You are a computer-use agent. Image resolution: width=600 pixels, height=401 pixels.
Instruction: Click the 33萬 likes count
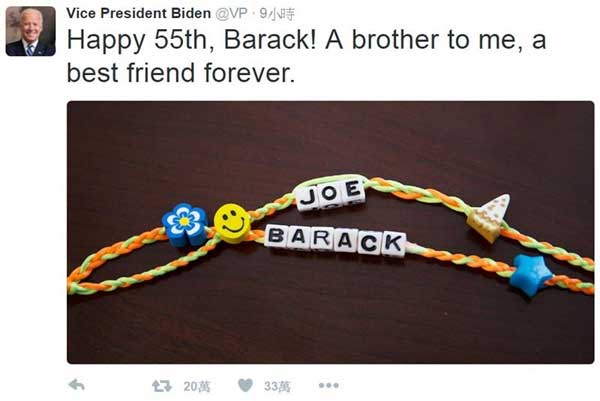coord(277,386)
